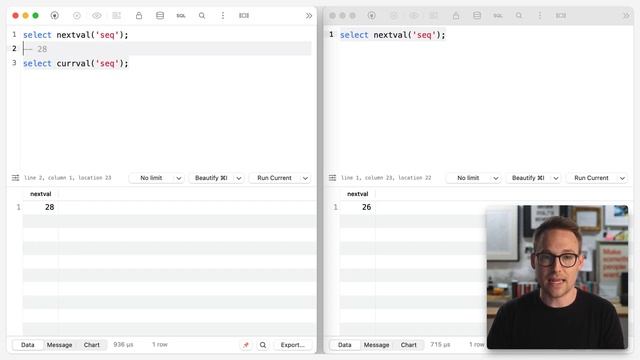Image resolution: width=640 pixels, height=360 pixels.
Task: Click nextval column header in right window
Action: coord(358,194)
